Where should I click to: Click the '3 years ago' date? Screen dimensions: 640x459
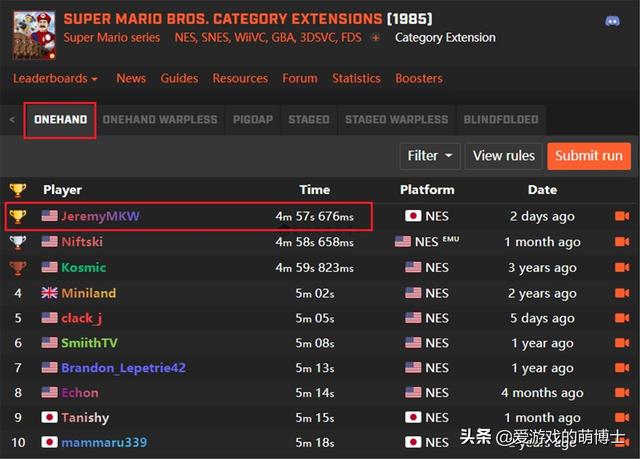click(x=542, y=268)
